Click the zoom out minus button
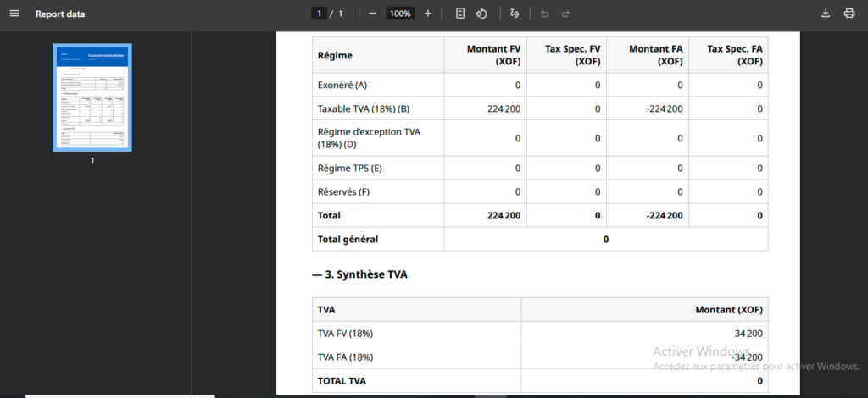868x398 pixels. 372,14
